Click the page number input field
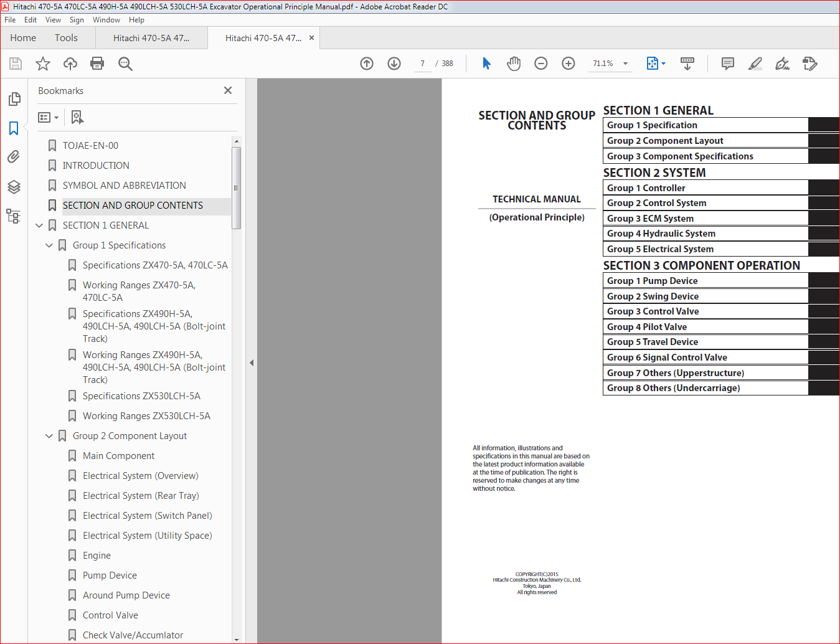Viewport: 840px width, 644px height. pos(422,64)
